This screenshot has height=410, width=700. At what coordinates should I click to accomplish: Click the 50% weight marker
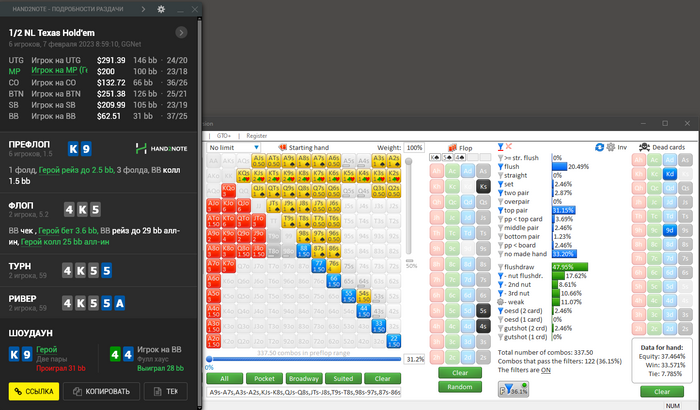point(411,266)
